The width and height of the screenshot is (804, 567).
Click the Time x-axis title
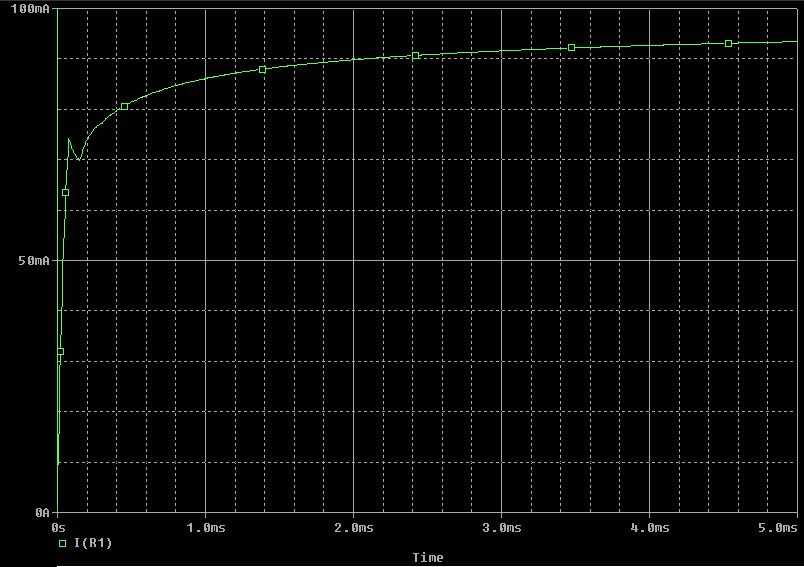pos(428,557)
